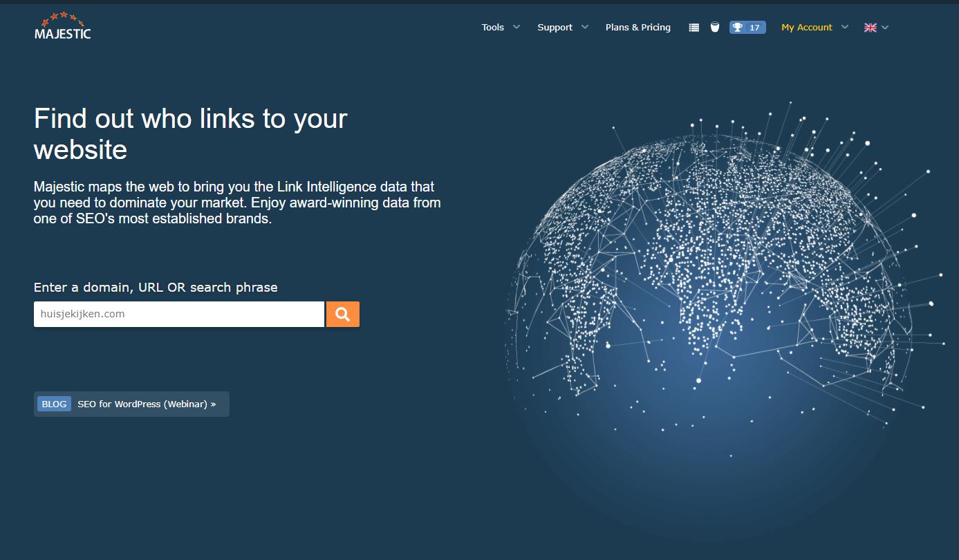Open the trophy badge showing 17
The height and width of the screenshot is (560, 959).
point(747,28)
